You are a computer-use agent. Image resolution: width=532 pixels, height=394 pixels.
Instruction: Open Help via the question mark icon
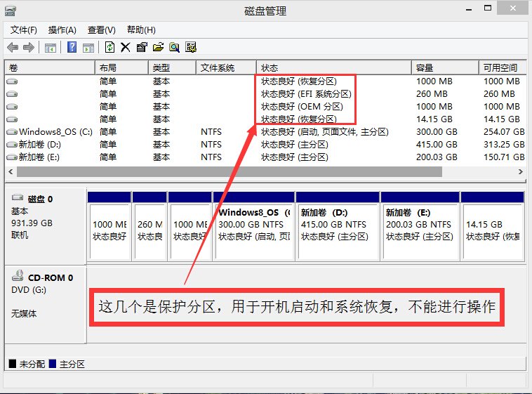72,47
